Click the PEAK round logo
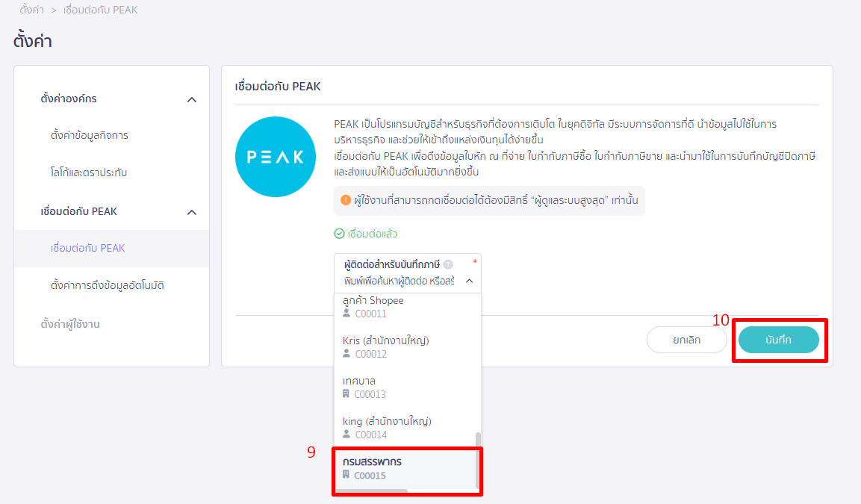The width and height of the screenshot is (861, 504). [275, 157]
